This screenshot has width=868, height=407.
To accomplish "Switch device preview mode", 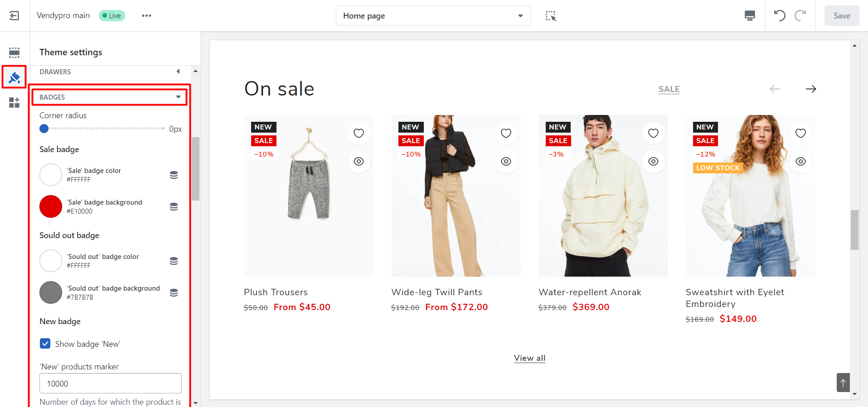I will [750, 15].
